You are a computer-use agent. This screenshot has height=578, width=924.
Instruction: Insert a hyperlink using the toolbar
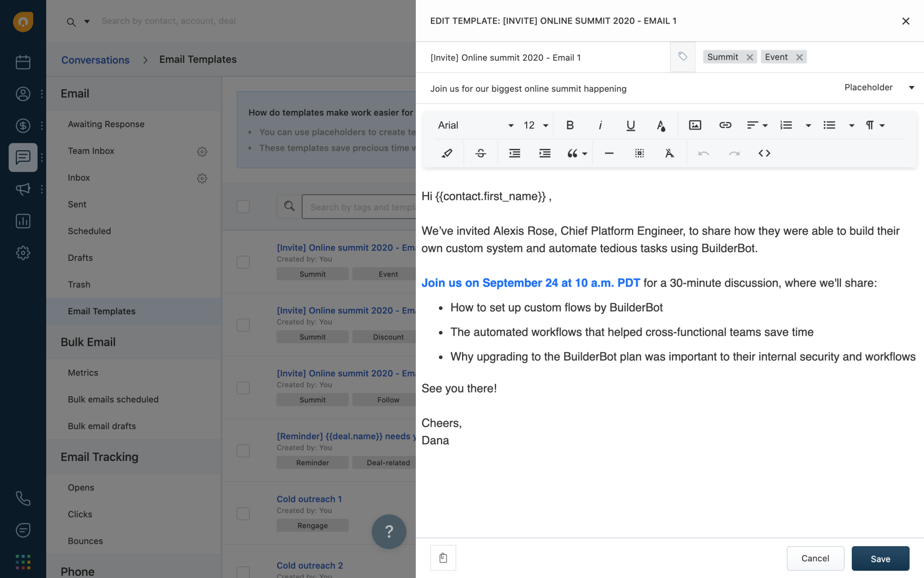725,125
